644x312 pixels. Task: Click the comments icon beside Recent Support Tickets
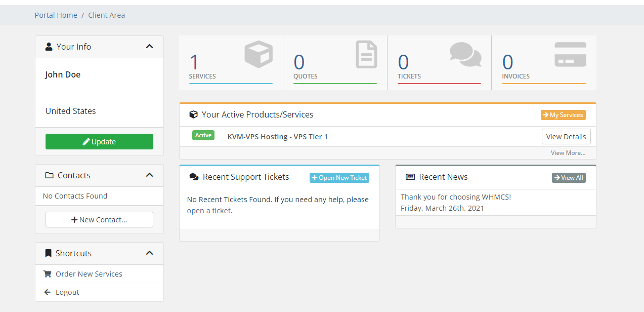[194, 177]
